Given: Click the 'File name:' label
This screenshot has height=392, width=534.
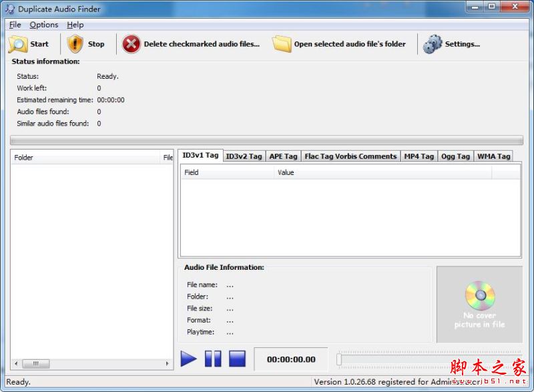Looking at the screenshot, I should (202, 284).
